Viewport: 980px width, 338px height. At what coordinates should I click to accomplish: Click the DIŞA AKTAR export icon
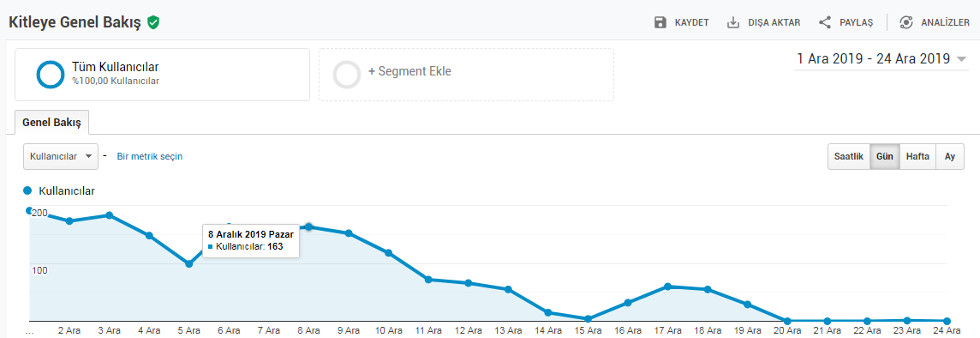[x=733, y=22]
